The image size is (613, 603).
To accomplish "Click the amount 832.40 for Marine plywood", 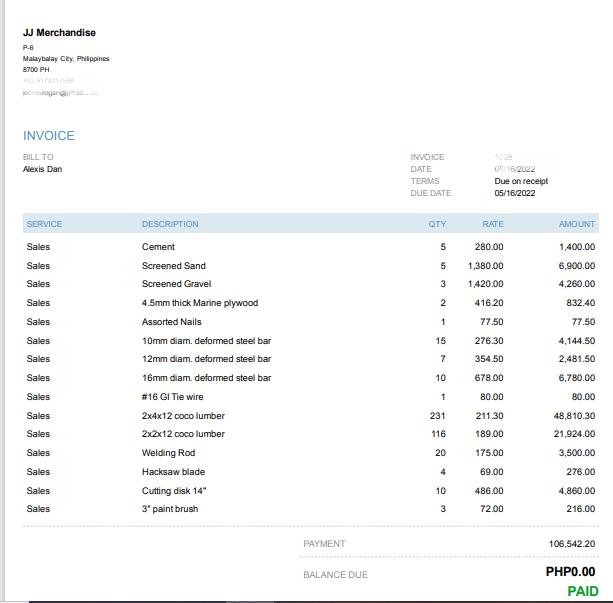I will coord(581,303).
